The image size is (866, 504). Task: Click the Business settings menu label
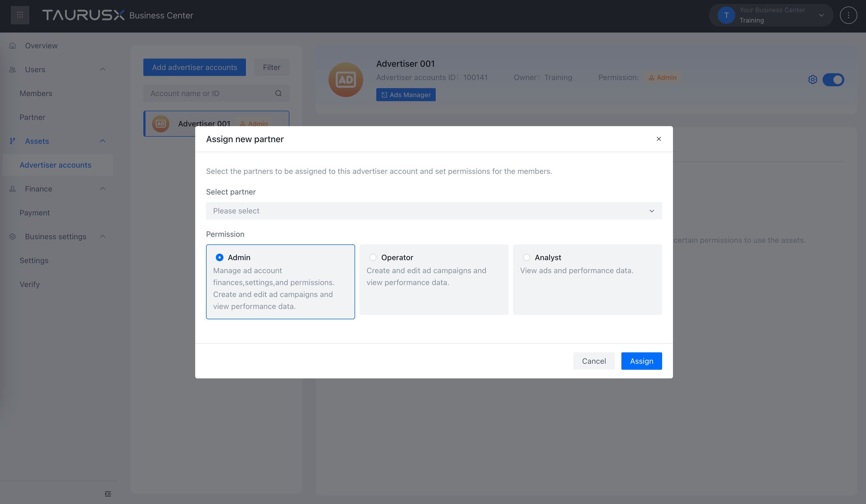point(55,237)
